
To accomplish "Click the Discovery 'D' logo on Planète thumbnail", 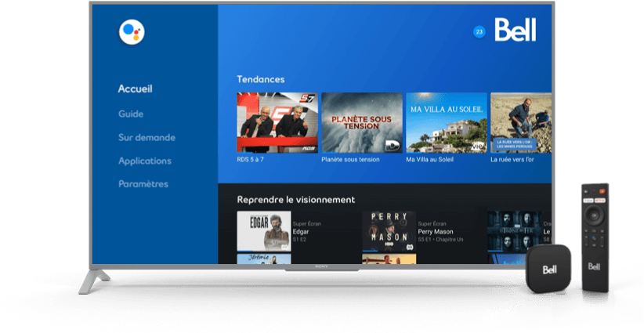I will (393, 145).
